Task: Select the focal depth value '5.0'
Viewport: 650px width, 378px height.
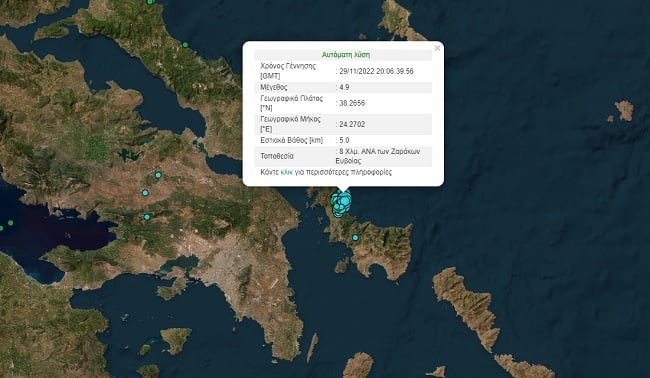Action: pyautogui.click(x=344, y=140)
